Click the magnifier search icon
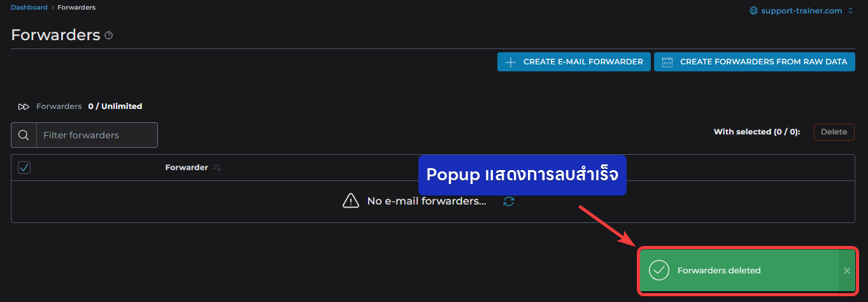The image size is (868, 302). pyautogui.click(x=24, y=135)
